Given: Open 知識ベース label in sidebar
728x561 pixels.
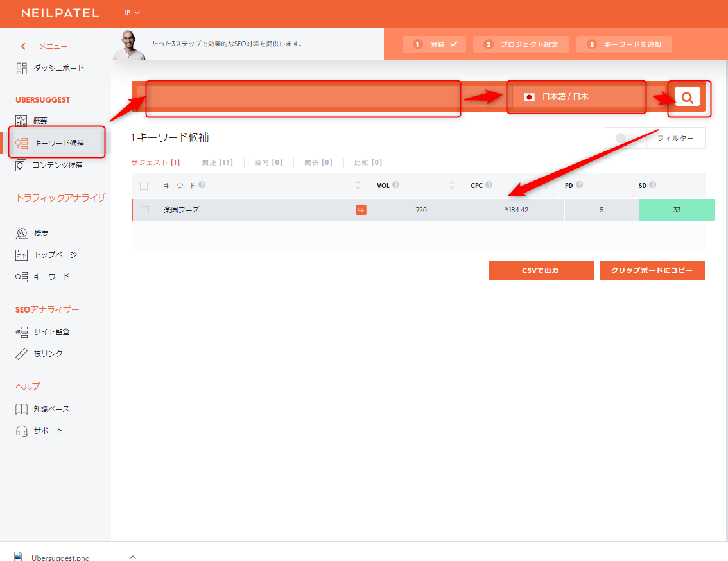Looking at the screenshot, I should [x=51, y=409].
